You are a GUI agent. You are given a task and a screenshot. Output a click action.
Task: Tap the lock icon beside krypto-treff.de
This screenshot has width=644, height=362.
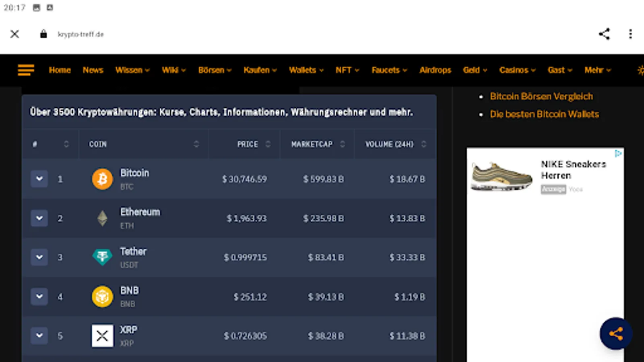43,34
